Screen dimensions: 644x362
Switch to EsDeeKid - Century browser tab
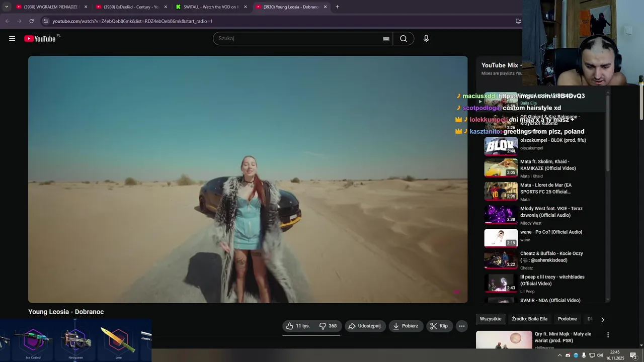tap(127, 7)
